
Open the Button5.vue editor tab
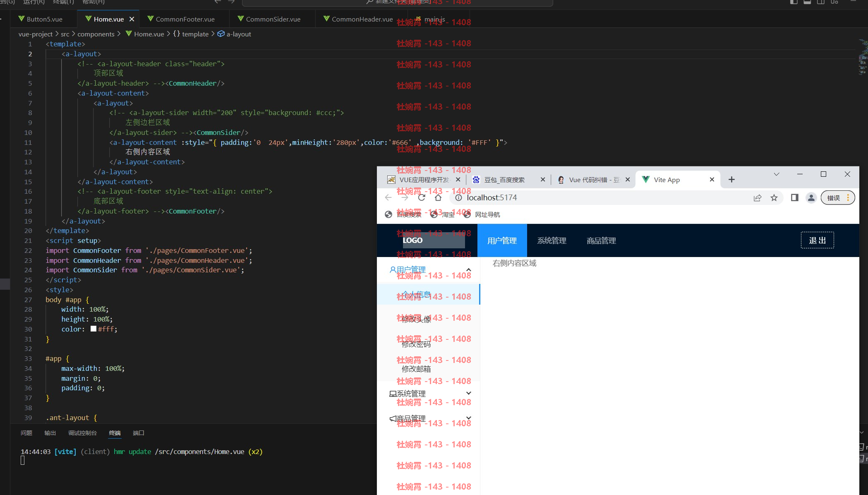(44, 19)
